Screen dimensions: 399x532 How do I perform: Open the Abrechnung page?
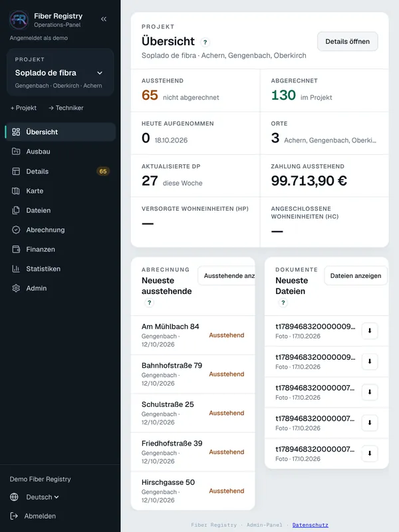pyautogui.click(x=61, y=229)
